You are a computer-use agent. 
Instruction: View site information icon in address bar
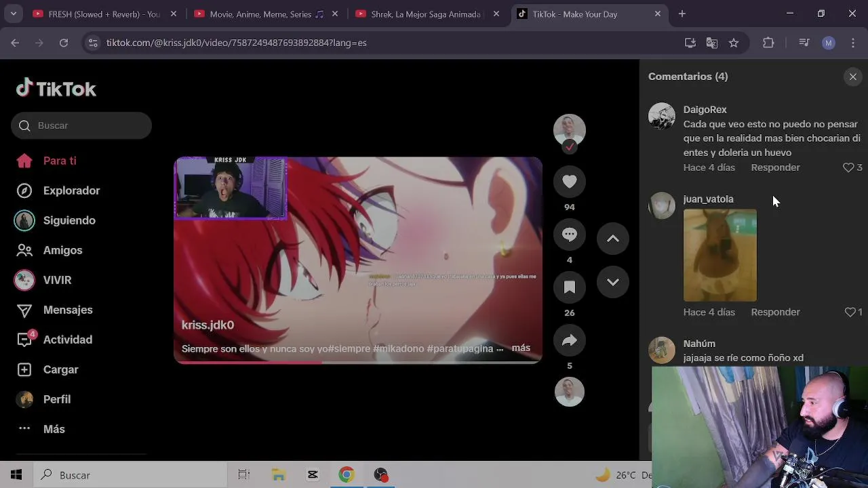(x=93, y=43)
